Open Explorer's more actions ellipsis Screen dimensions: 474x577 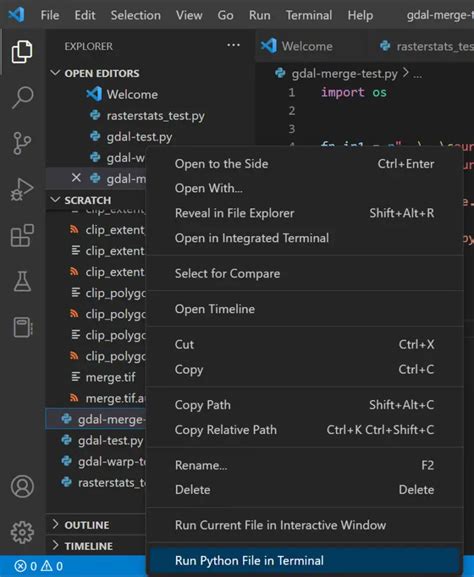pos(233,45)
